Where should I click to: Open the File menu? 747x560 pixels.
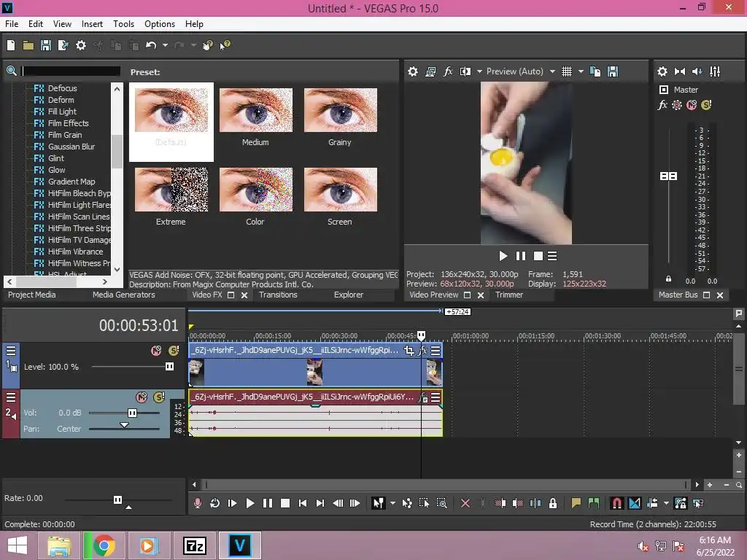(12, 24)
